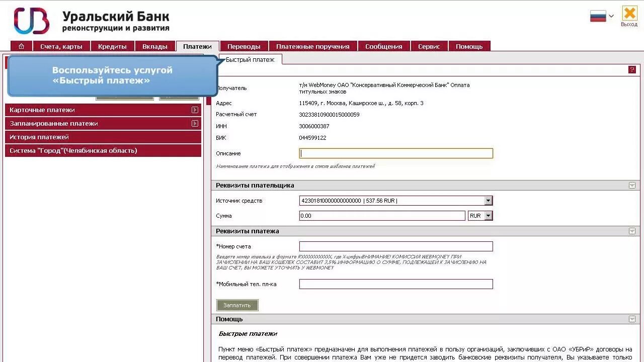Click the ИНН value 3006000387

coord(314,126)
